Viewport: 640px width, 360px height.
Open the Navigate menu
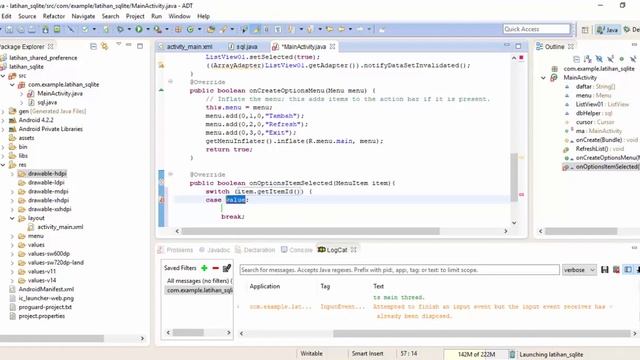tap(83, 16)
